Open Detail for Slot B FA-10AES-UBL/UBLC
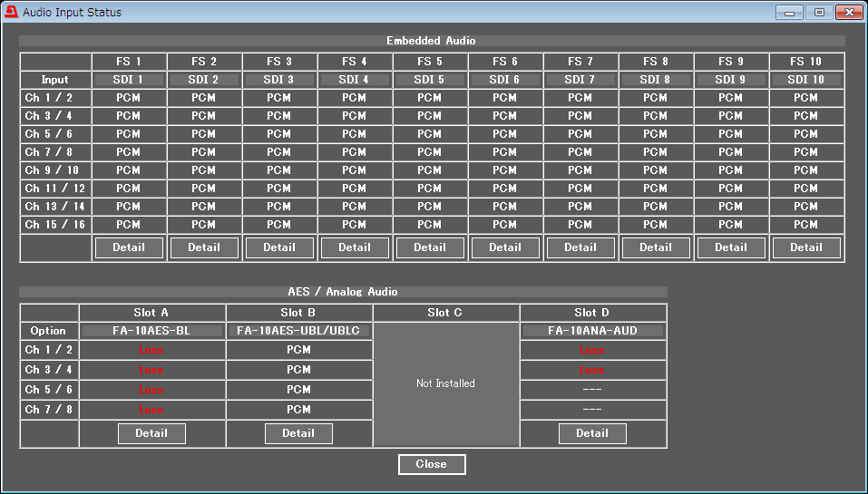 [298, 433]
